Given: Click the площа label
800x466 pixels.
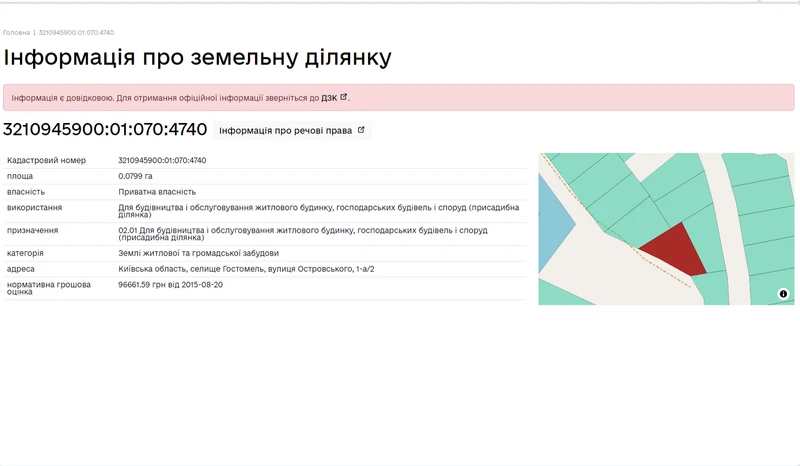Looking at the screenshot, I should coord(20,176).
